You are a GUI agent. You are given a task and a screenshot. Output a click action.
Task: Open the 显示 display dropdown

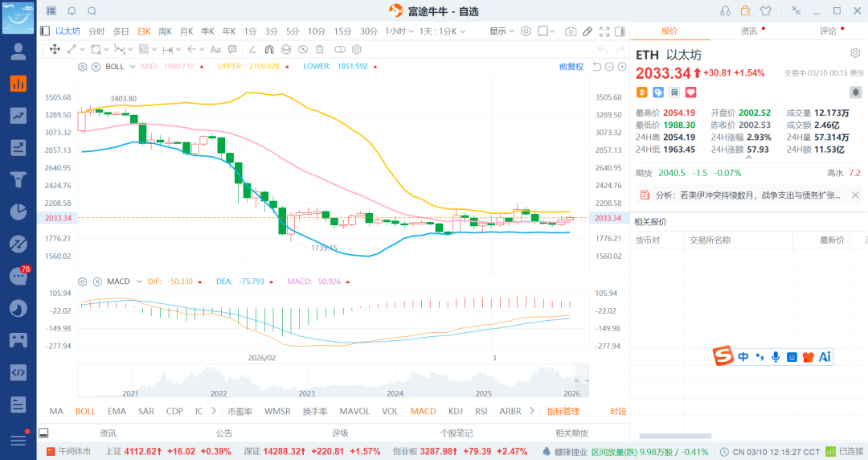point(502,31)
